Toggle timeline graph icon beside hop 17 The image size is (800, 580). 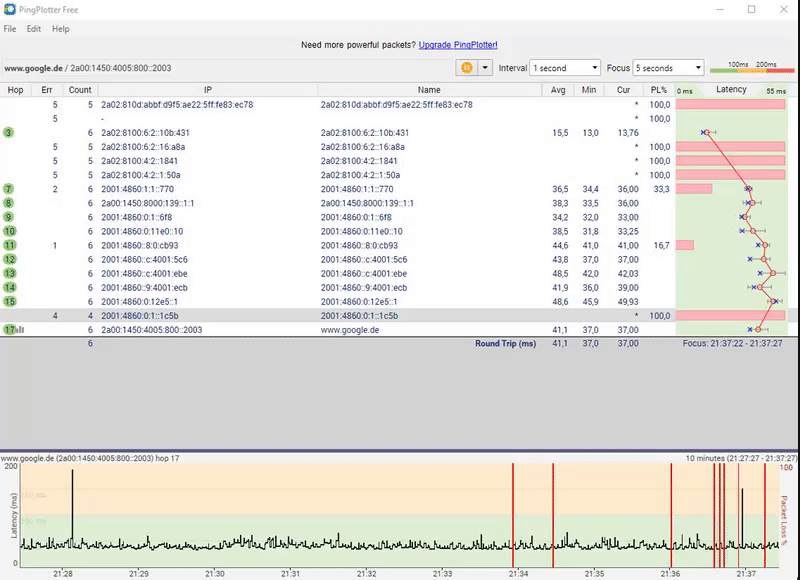(x=20, y=329)
